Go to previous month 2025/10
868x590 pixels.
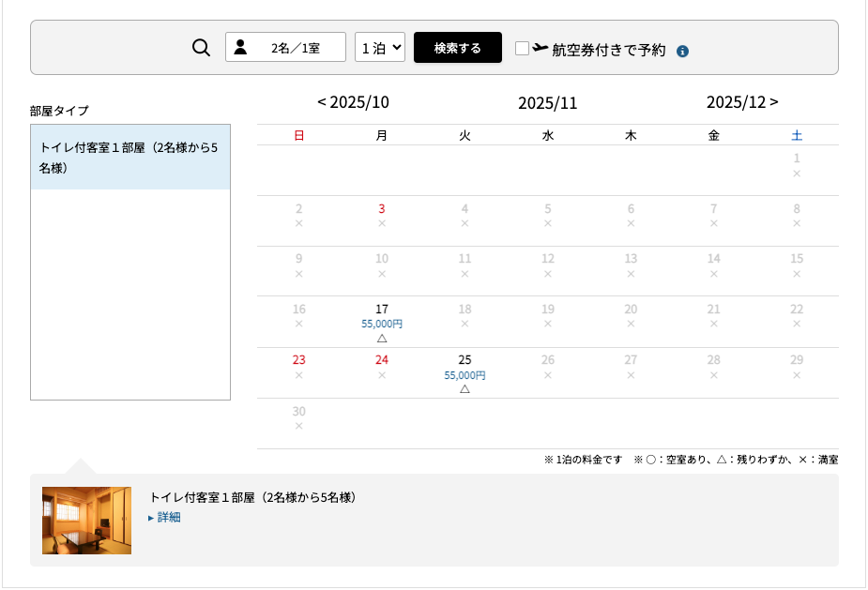[x=353, y=102]
